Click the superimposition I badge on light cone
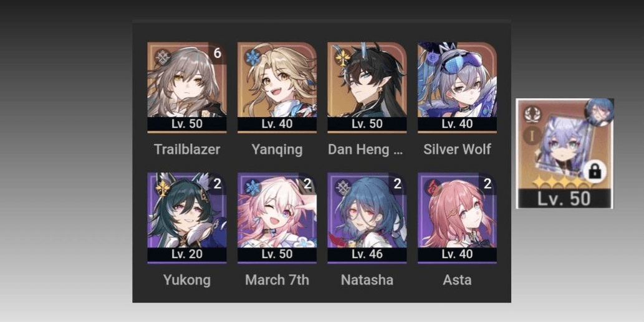Image resolution: width=644 pixels, height=322 pixels. [532, 135]
